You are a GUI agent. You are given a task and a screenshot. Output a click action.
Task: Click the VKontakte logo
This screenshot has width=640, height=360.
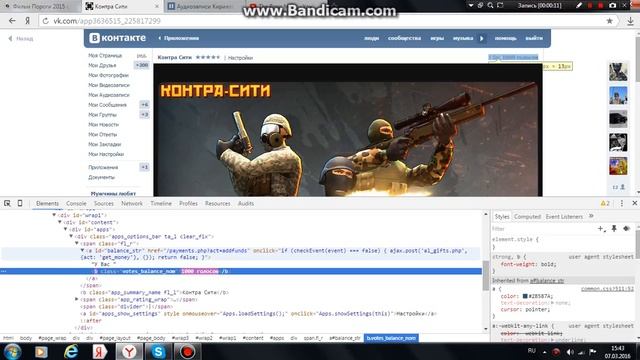pyautogui.click(x=118, y=38)
